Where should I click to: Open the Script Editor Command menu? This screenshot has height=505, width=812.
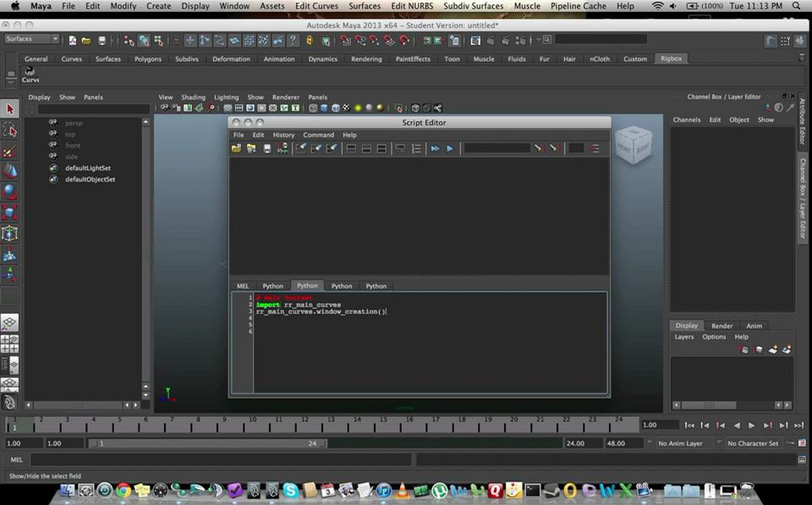[x=318, y=135]
